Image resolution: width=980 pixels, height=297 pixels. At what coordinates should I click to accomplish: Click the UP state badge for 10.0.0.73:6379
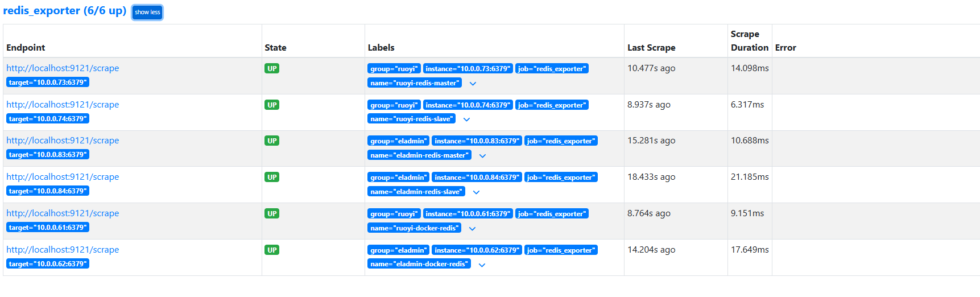tap(272, 69)
